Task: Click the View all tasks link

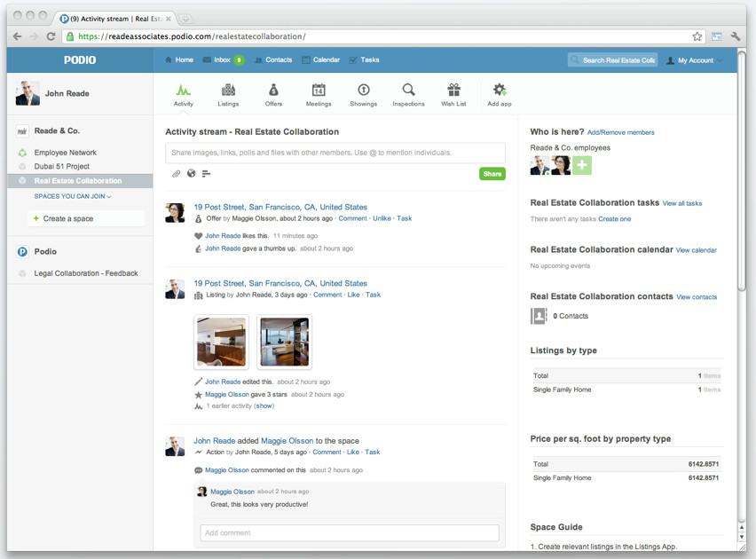Action: point(681,203)
